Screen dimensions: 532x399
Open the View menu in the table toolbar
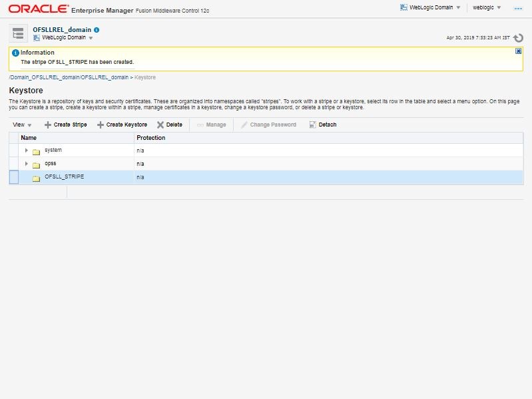22,125
